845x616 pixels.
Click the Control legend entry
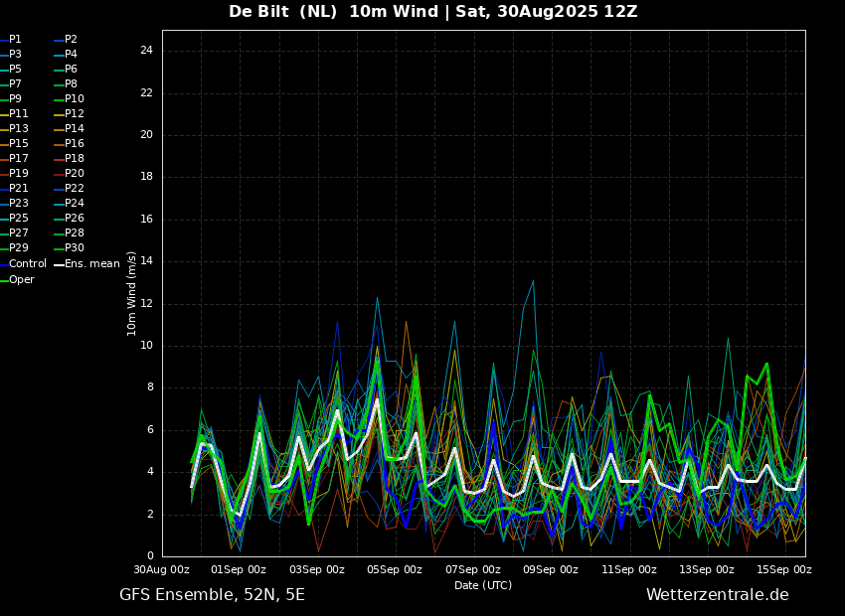coord(23,264)
